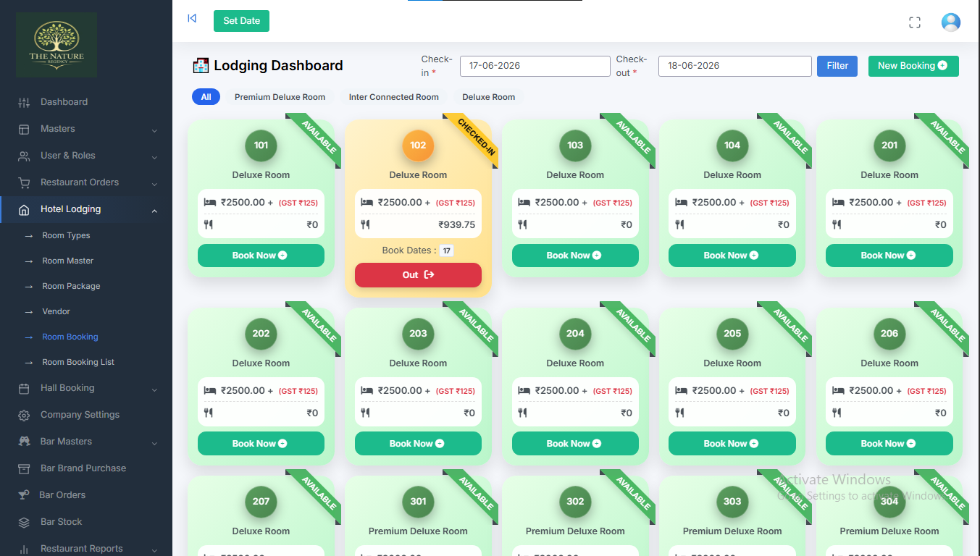Click room 301 number badge
The image size is (980, 556).
click(418, 502)
